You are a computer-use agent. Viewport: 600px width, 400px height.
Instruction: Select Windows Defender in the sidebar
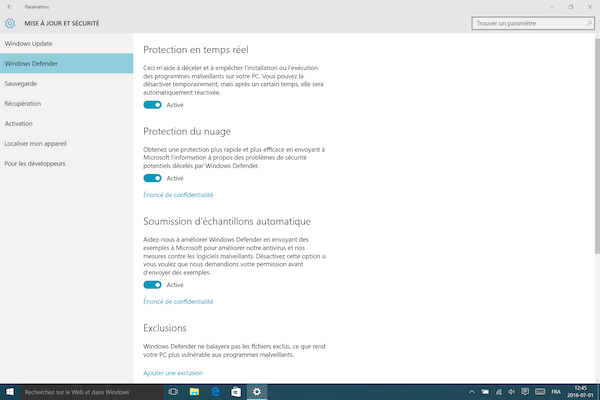67,64
